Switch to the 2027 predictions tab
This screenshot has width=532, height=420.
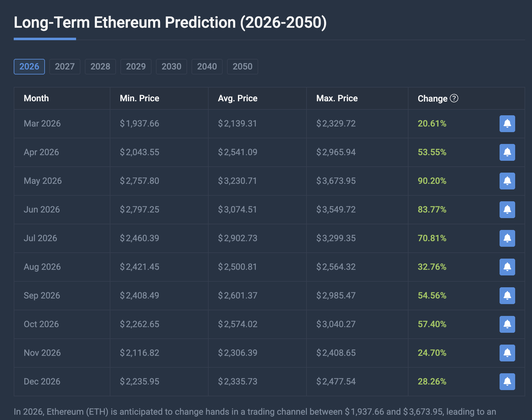click(x=65, y=66)
